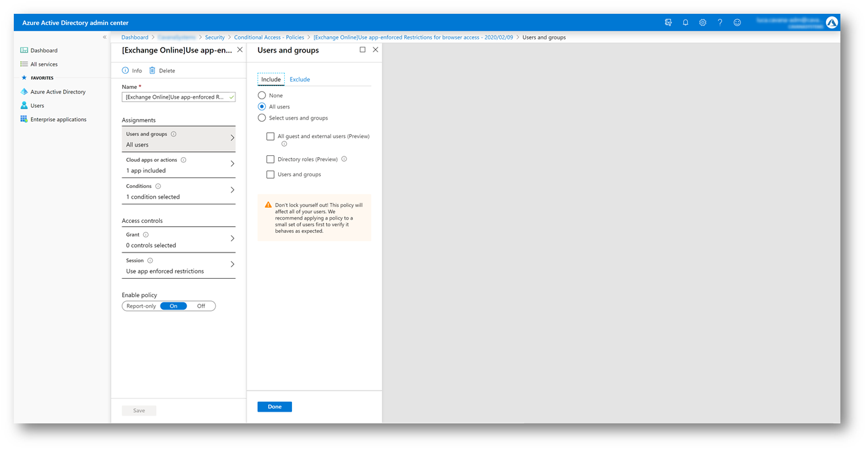Switch to the Exclude tab
868x451 pixels.
(x=300, y=79)
